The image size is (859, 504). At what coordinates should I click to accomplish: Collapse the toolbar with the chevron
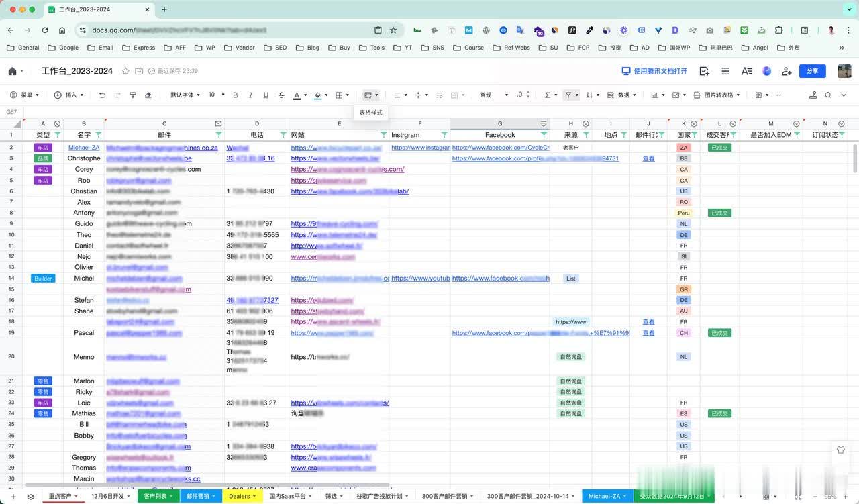844,95
